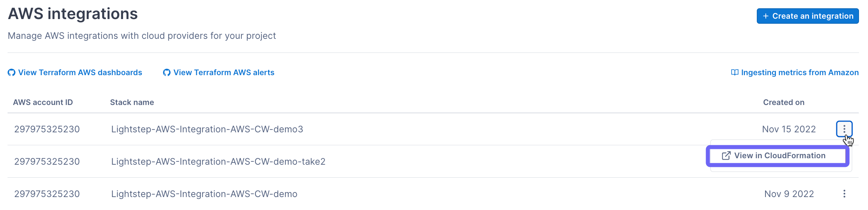The image size is (868, 210).
Task: Click the Stack name column header
Action: point(132,102)
